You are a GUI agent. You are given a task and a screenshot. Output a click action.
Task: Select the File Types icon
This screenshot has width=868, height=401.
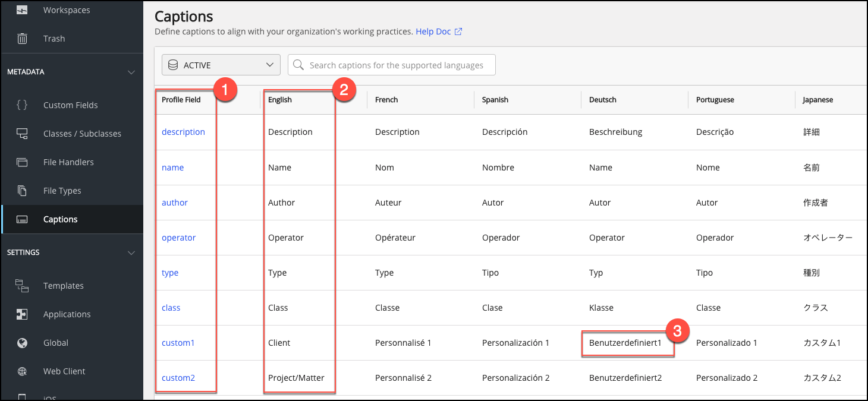pos(22,190)
